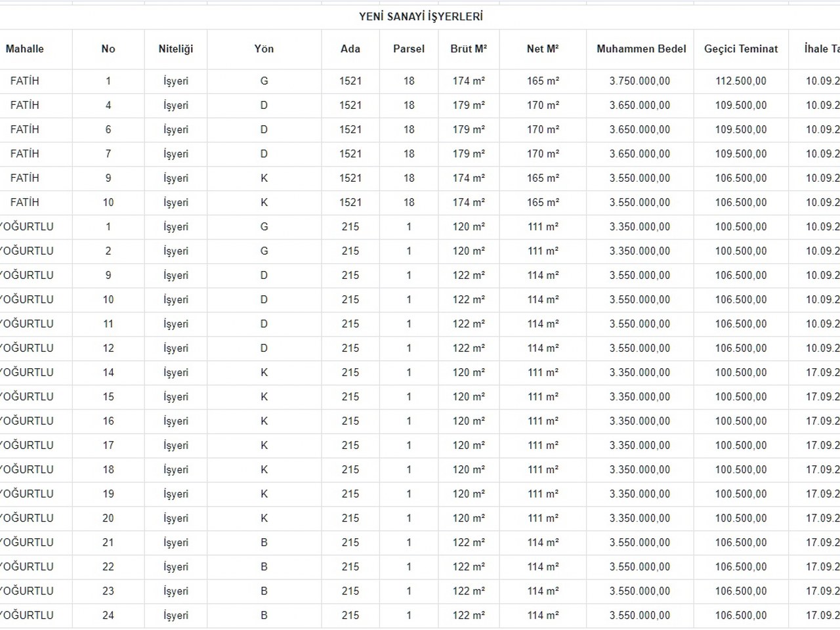Select the Mahalle column header

25,49
